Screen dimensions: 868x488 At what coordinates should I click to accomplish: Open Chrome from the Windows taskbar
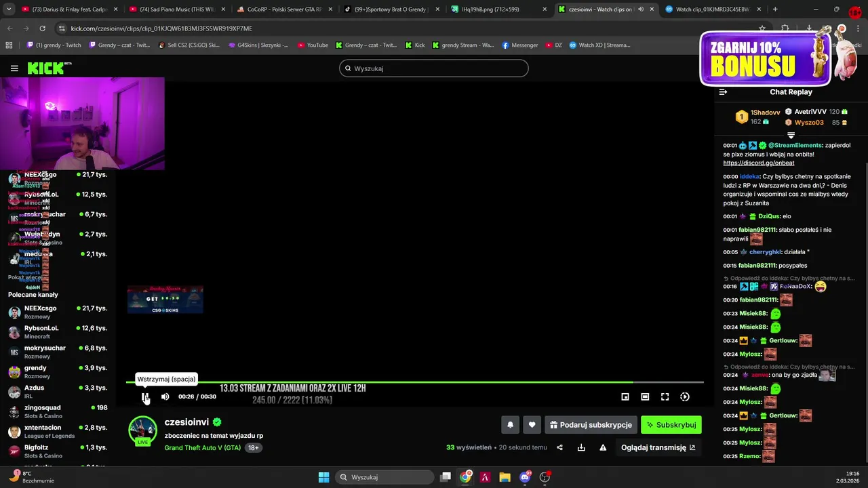(x=465, y=477)
